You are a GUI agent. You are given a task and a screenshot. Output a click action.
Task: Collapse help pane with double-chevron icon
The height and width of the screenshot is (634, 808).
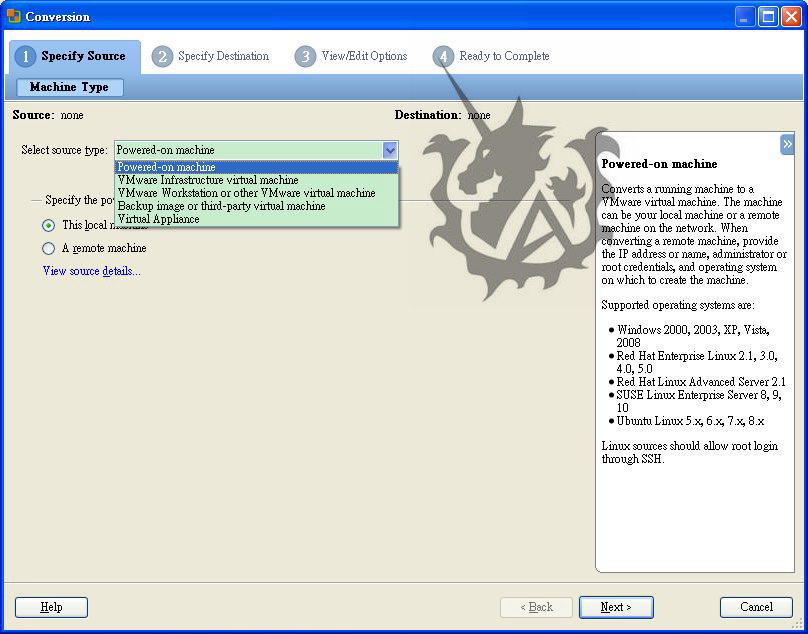787,145
